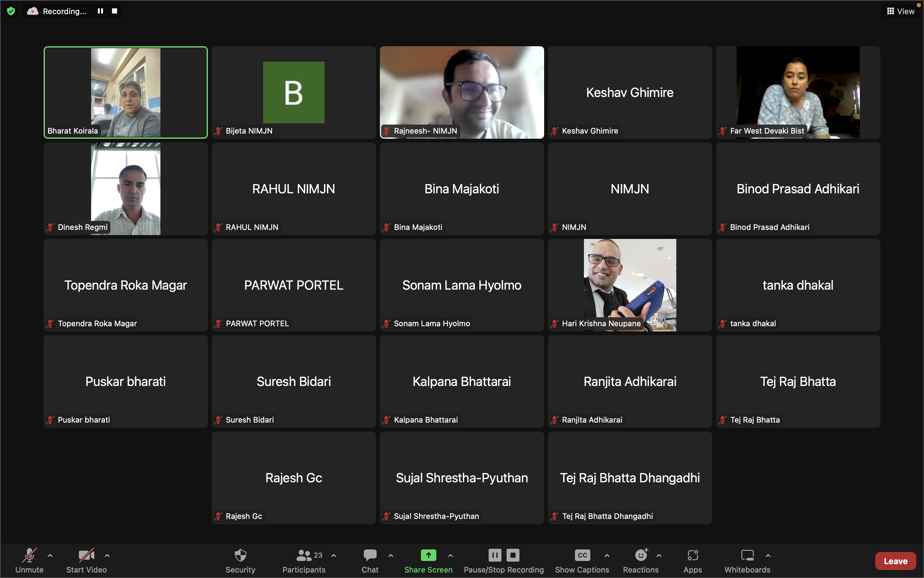Open Apps from the toolbar
924x578 pixels.
pyautogui.click(x=693, y=560)
